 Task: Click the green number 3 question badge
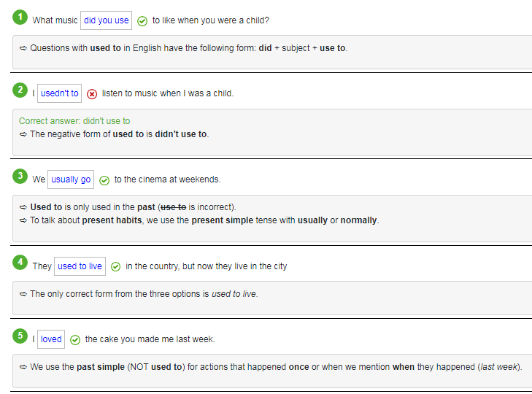pyautogui.click(x=20, y=176)
